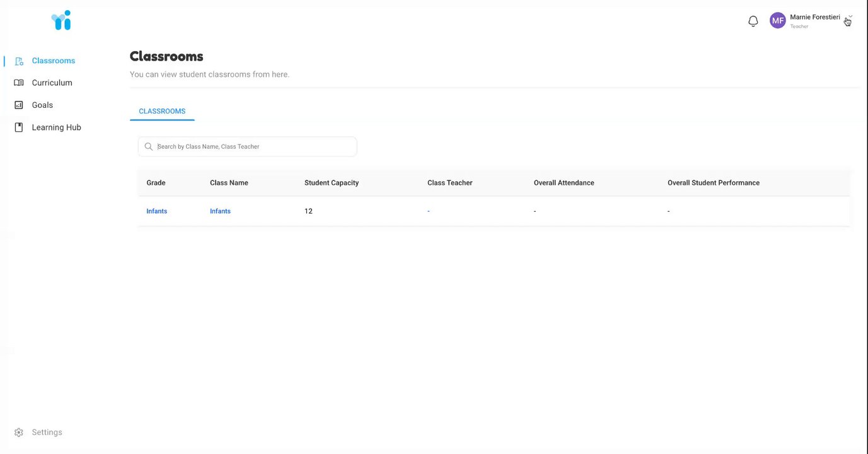
Task: Click the student capacity value 12
Action: (x=308, y=211)
